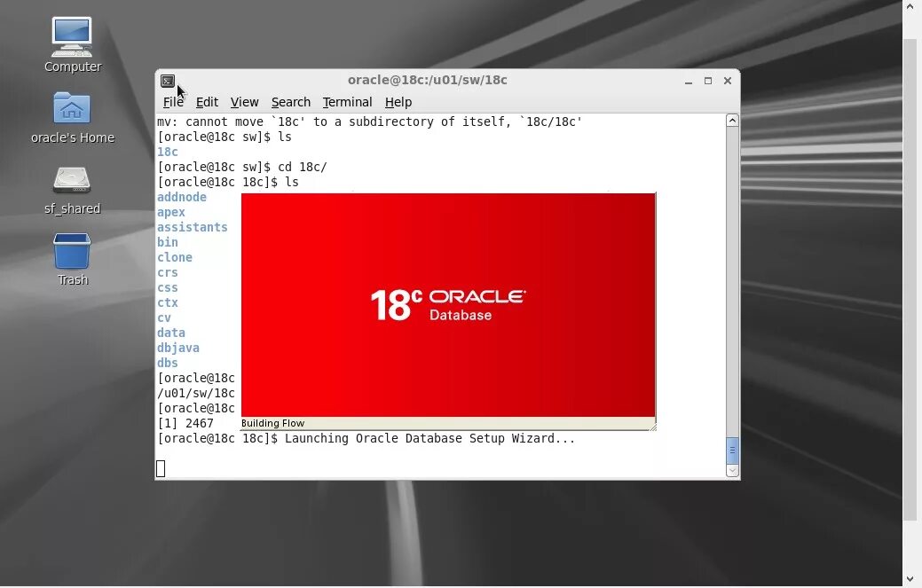Click the terminal window menu icon
The height and width of the screenshot is (588, 922).
168,81
